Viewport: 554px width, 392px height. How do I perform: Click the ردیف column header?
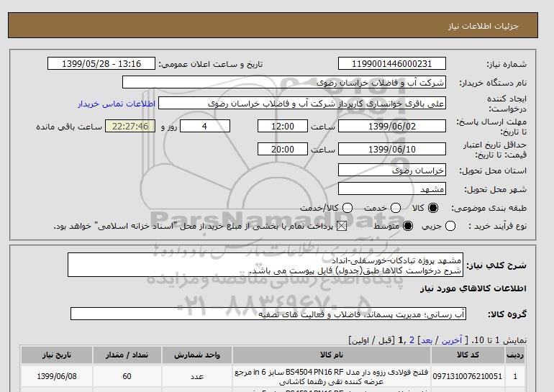514,355
